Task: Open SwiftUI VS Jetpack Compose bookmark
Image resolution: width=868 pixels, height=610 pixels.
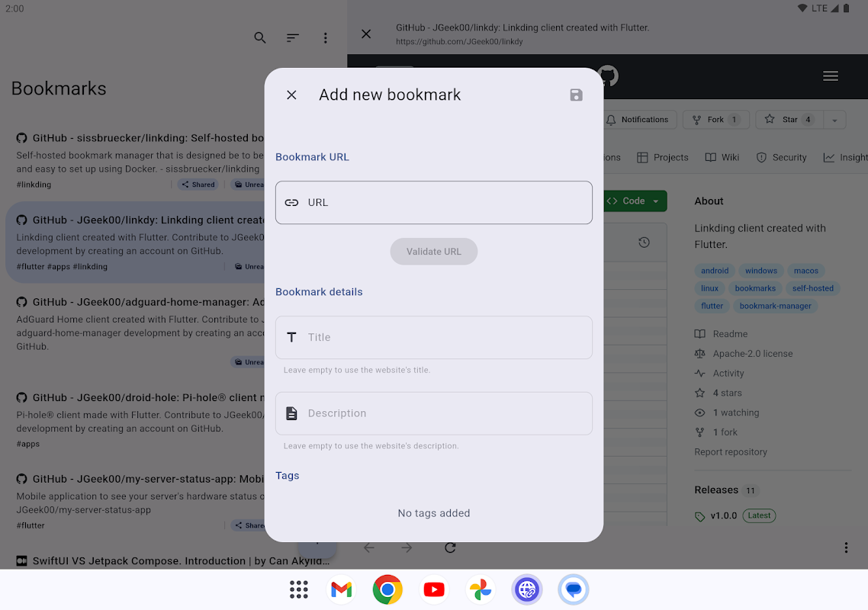Action: click(x=172, y=560)
